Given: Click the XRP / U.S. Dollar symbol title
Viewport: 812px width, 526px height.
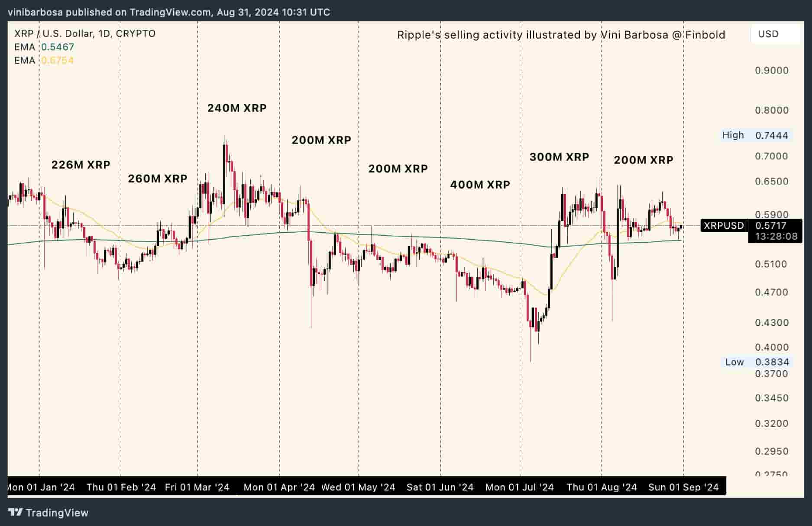Looking at the screenshot, I should point(85,33).
